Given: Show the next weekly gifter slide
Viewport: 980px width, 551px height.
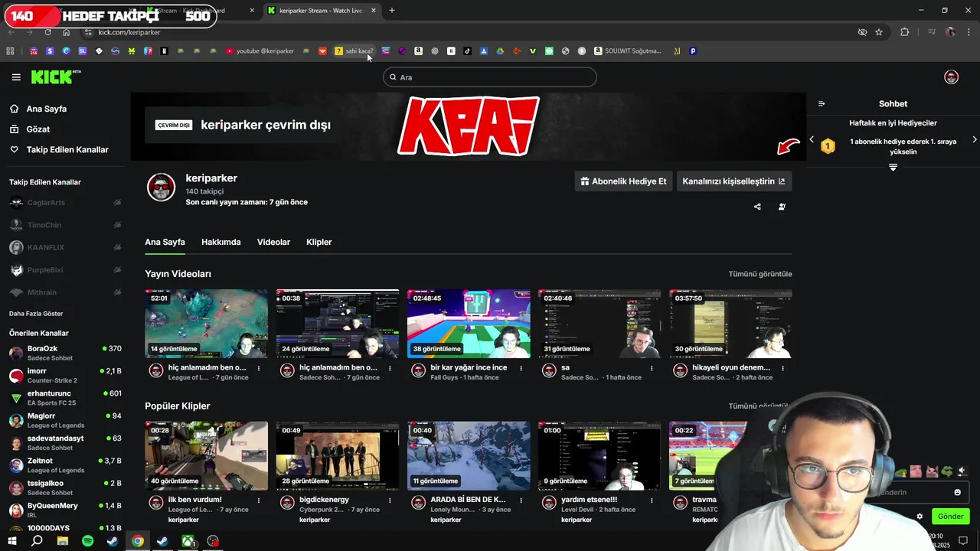Looking at the screenshot, I should 974,139.
